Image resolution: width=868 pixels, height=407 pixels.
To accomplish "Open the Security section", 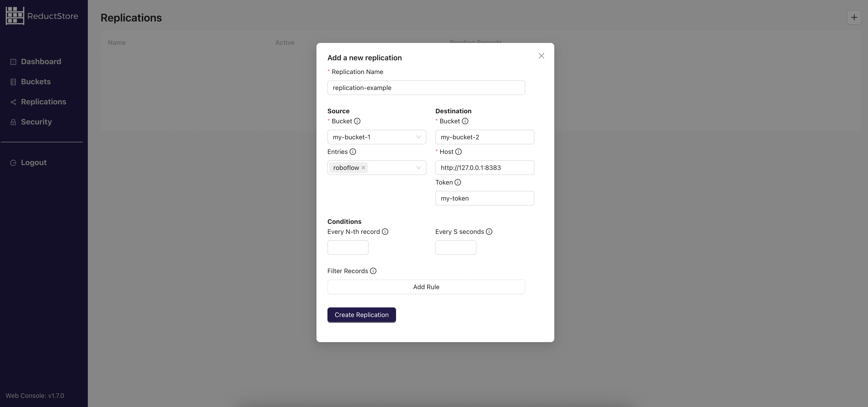I will click(x=36, y=122).
